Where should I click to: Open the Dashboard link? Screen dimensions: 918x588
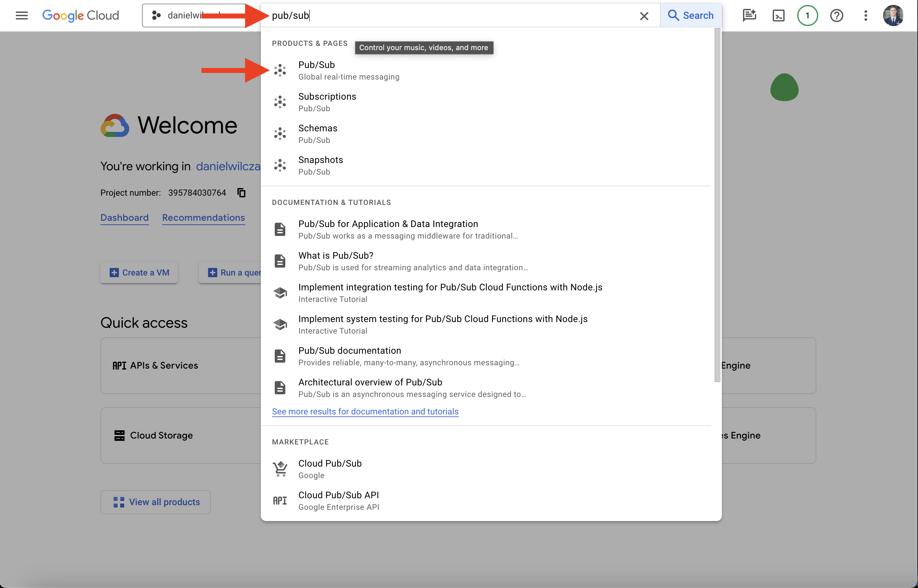[124, 218]
